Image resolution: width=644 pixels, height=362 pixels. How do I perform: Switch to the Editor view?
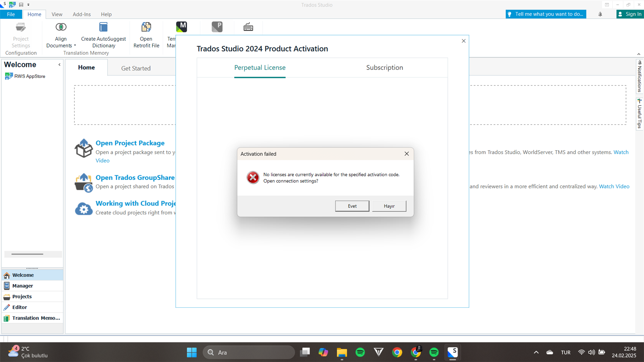(33, 307)
